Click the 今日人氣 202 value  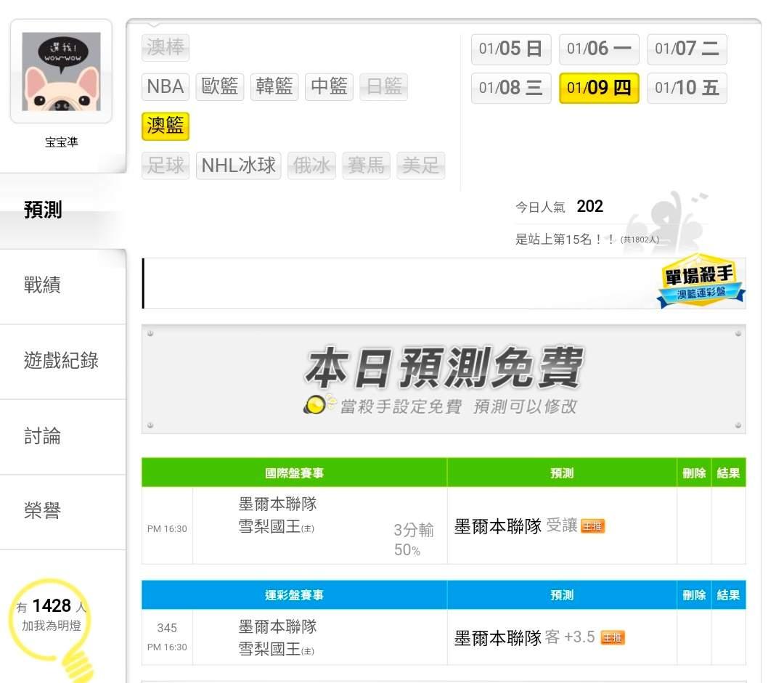pos(589,206)
